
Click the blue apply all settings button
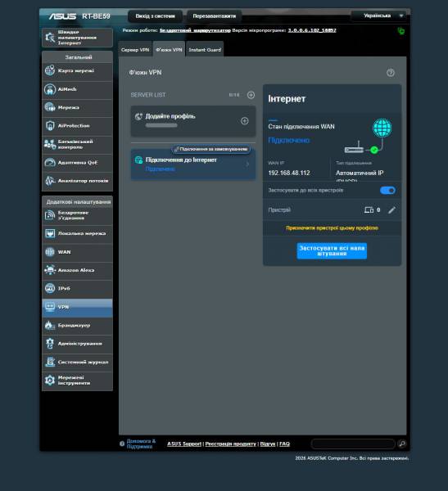[x=332, y=250]
